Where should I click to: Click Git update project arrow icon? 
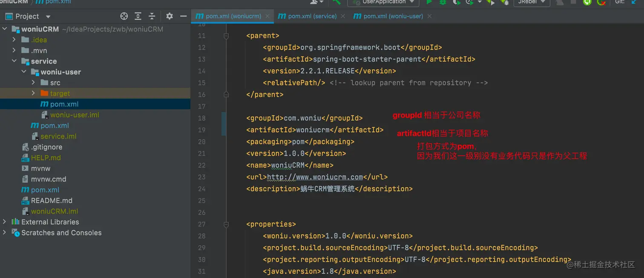(634, 2)
